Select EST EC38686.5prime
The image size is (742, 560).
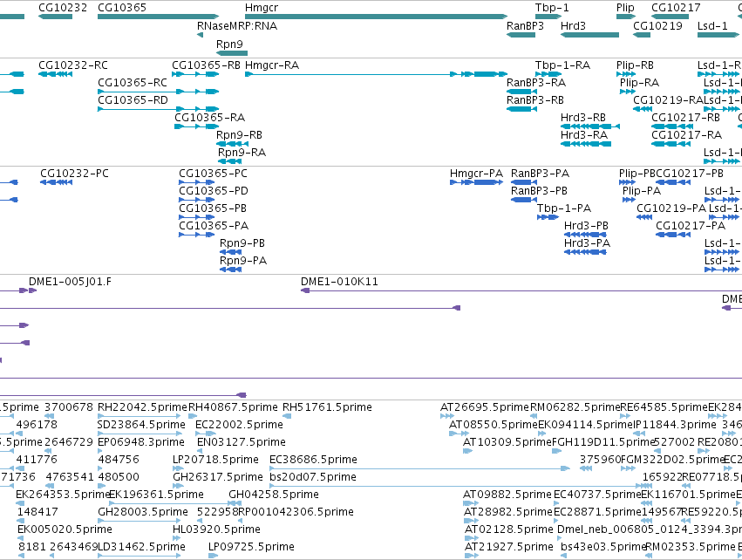coord(313,460)
